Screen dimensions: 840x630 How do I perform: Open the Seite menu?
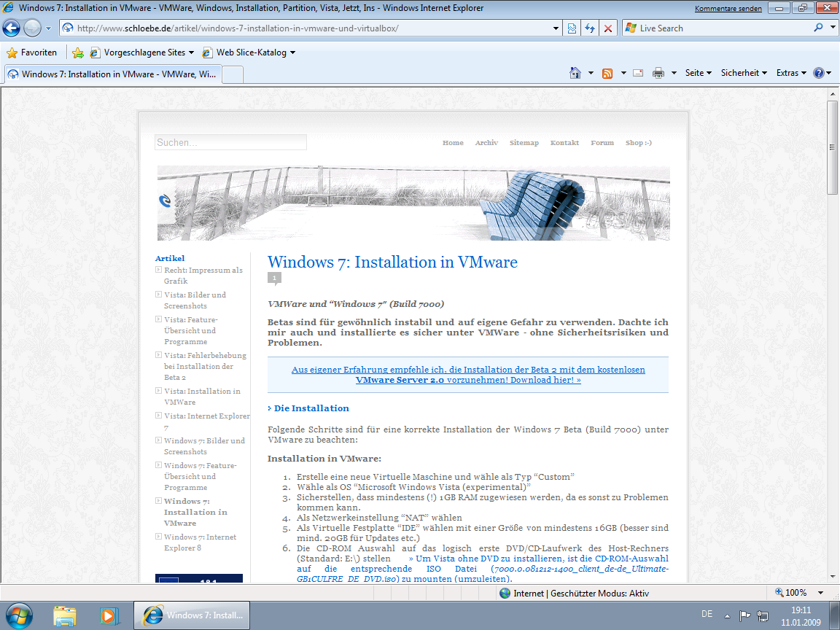698,73
